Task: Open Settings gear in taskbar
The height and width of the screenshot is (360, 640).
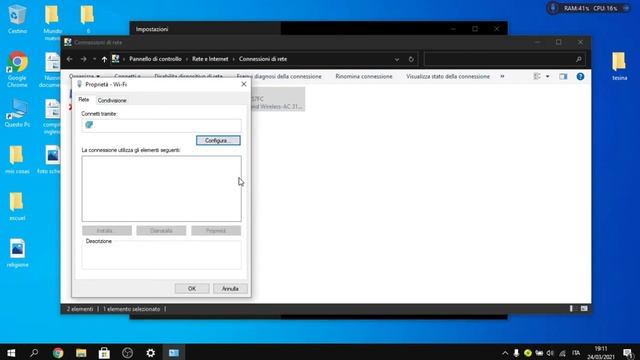Action: [x=151, y=353]
